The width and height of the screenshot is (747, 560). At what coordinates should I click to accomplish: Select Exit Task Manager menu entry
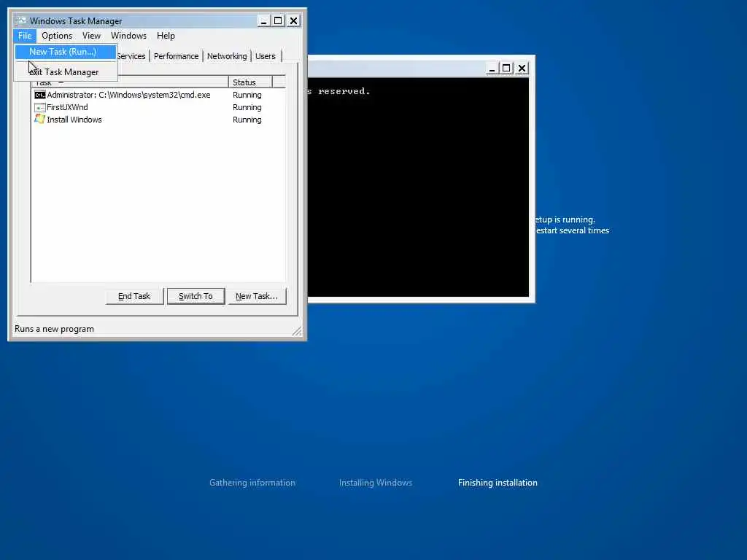point(66,72)
